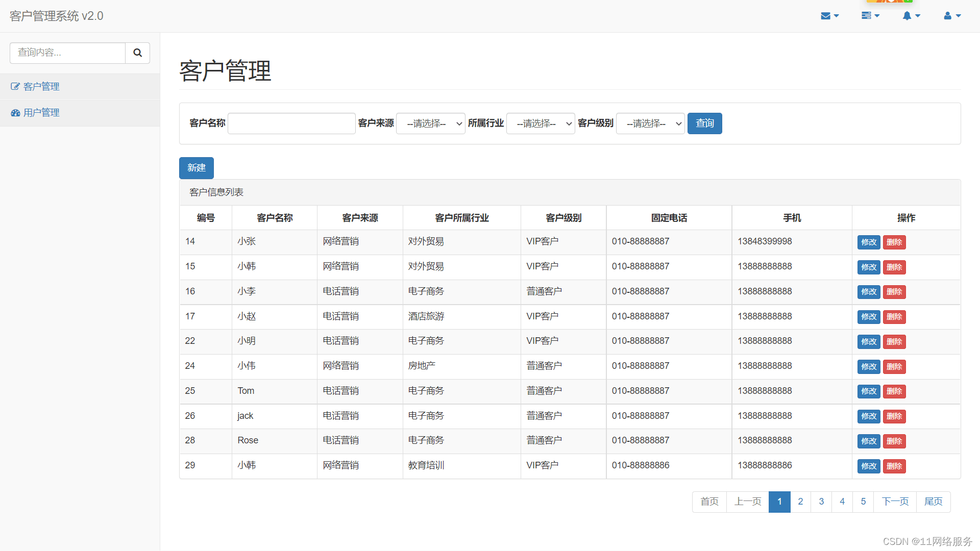Click the 新建 button
Screen dimensions: 980x551
point(196,168)
